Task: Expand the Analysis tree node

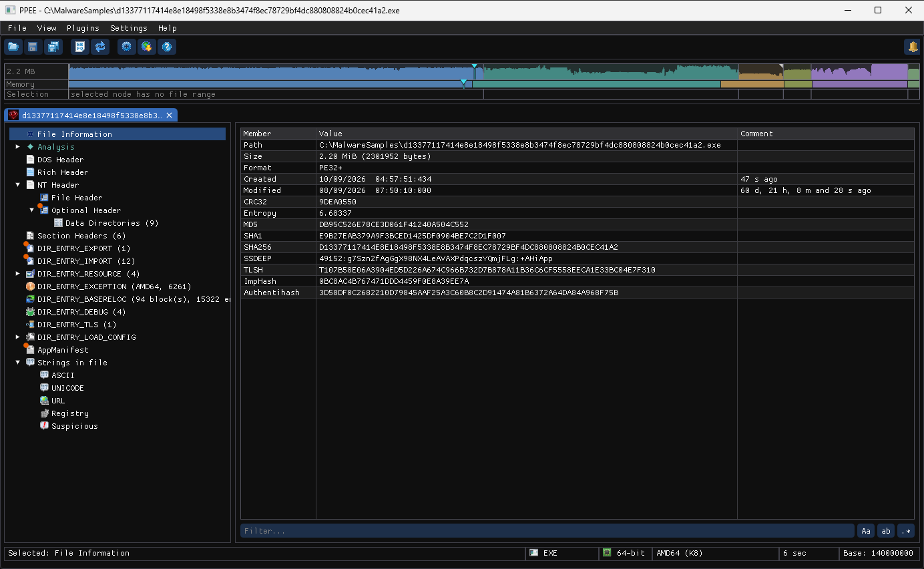Action: (18, 147)
